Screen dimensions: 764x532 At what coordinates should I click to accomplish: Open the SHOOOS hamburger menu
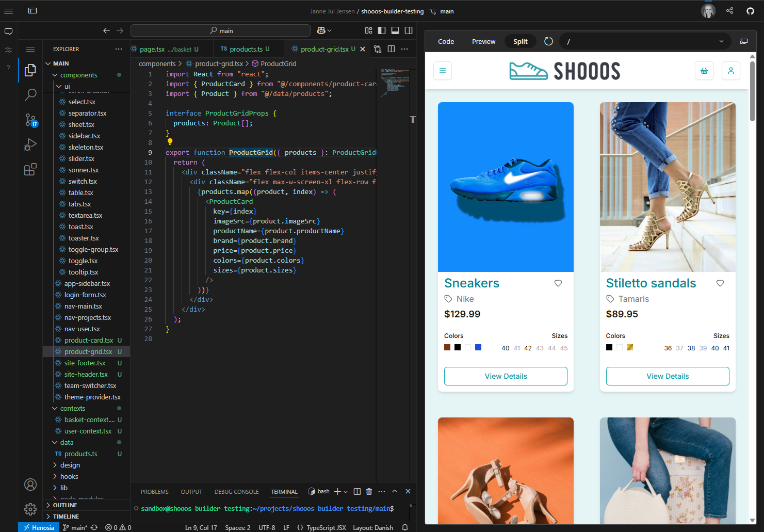click(x=443, y=71)
